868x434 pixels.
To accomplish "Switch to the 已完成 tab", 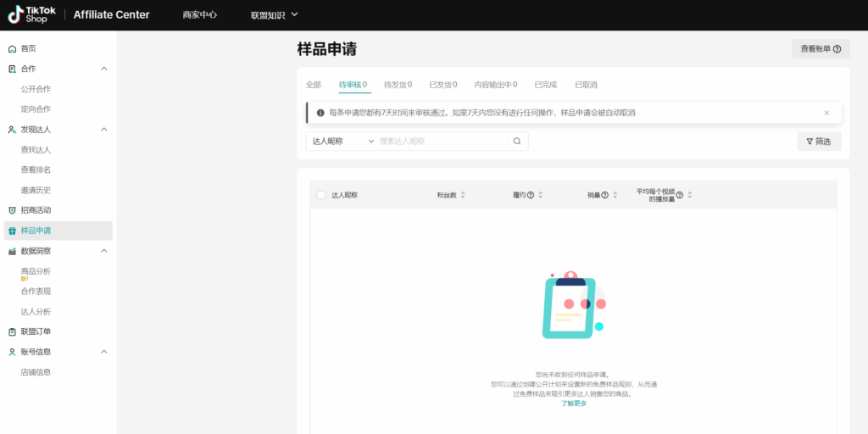I will (x=546, y=85).
